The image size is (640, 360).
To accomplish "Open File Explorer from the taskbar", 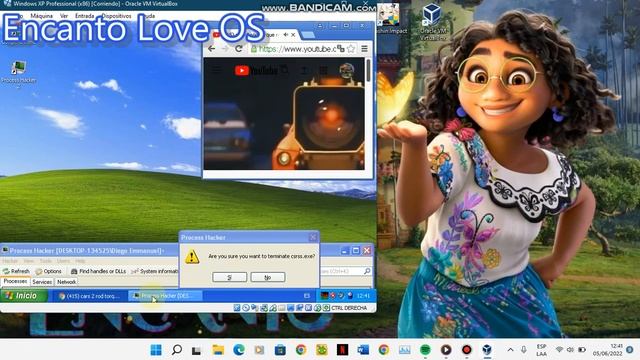I will coord(218,350).
